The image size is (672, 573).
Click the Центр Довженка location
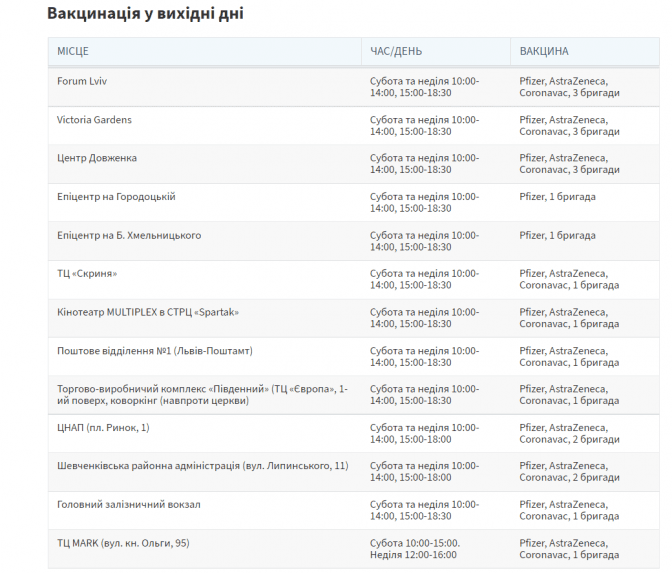tap(97, 158)
